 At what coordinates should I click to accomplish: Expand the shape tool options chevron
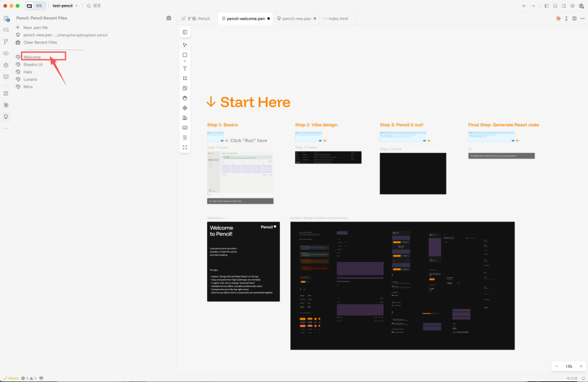[185, 61]
